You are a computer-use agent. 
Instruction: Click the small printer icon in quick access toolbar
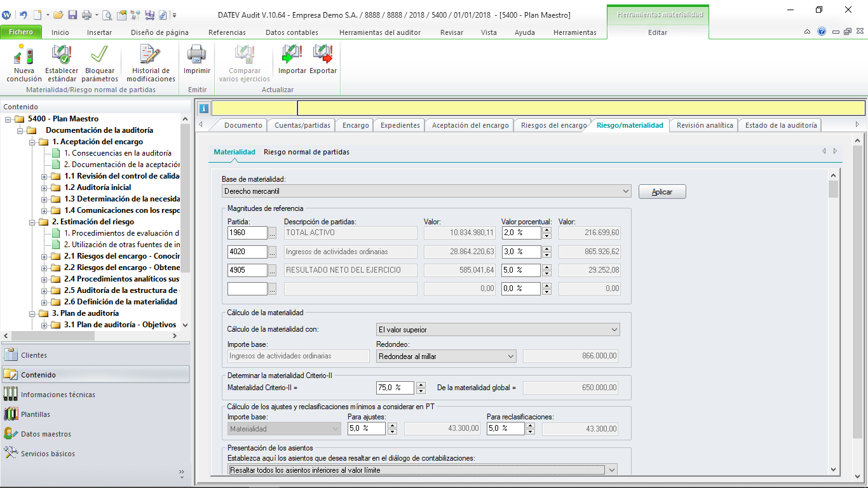pyautogui.click(x=86, y=15)
